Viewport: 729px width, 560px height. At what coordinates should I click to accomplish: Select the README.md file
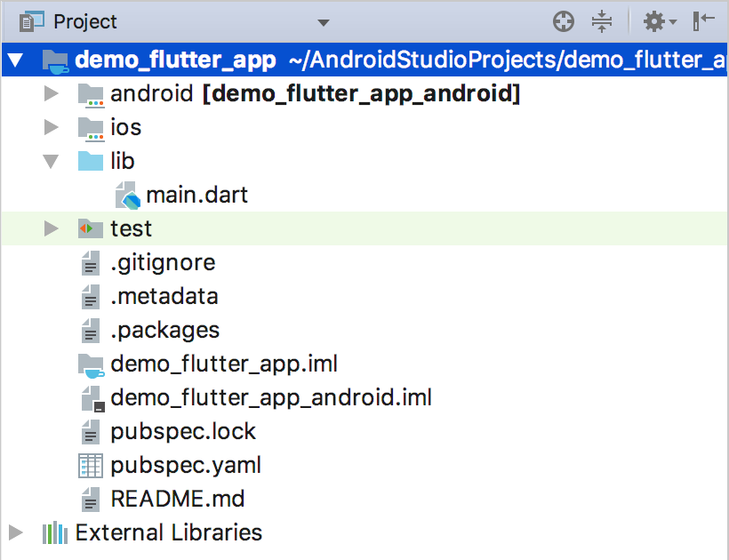coord(178,500)
